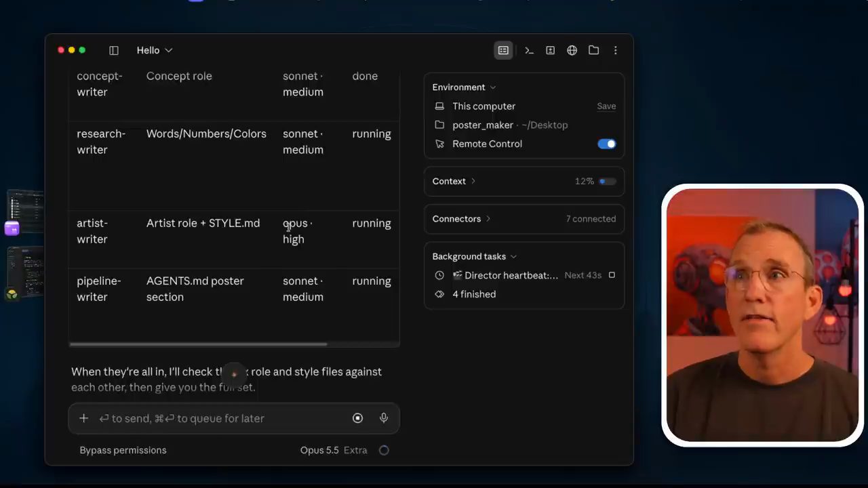This screenshot has width=868, height=488.
Task: Click Save in the Environment panel
Action: [x=606, y=106]
